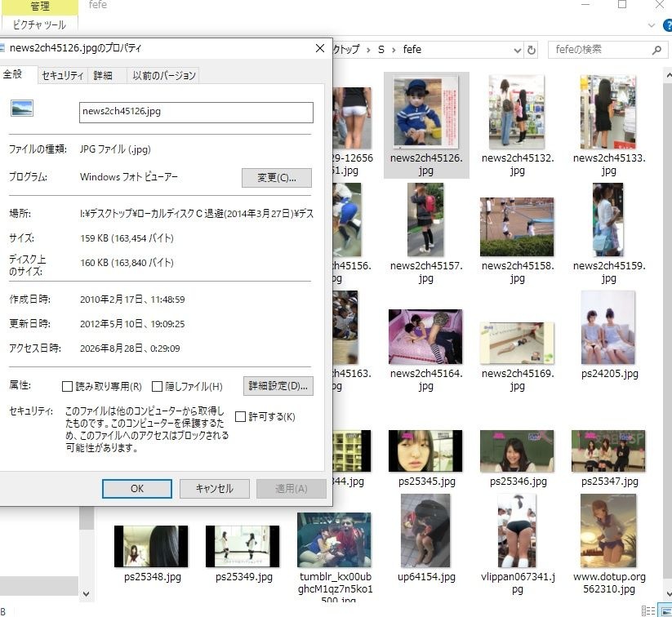Click the navigation pane scrollbar down arrow
Viewport: 672px width, 617px height.
[86, 594]
